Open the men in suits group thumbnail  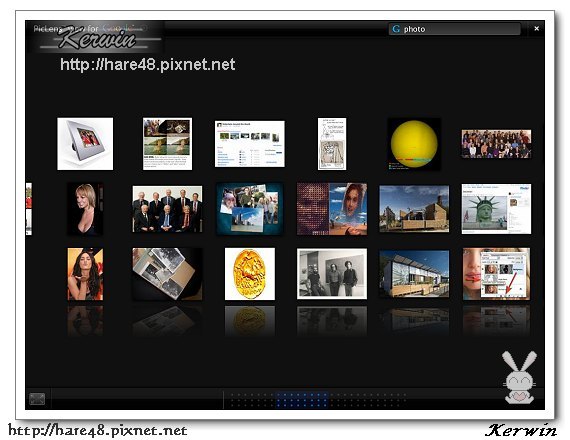click(x=167, y=209)
